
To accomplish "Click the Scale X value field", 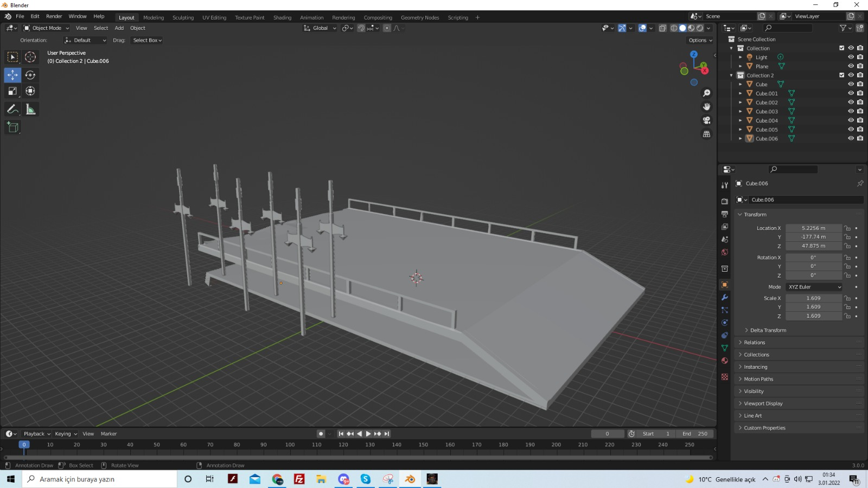I will coord(814,298).
